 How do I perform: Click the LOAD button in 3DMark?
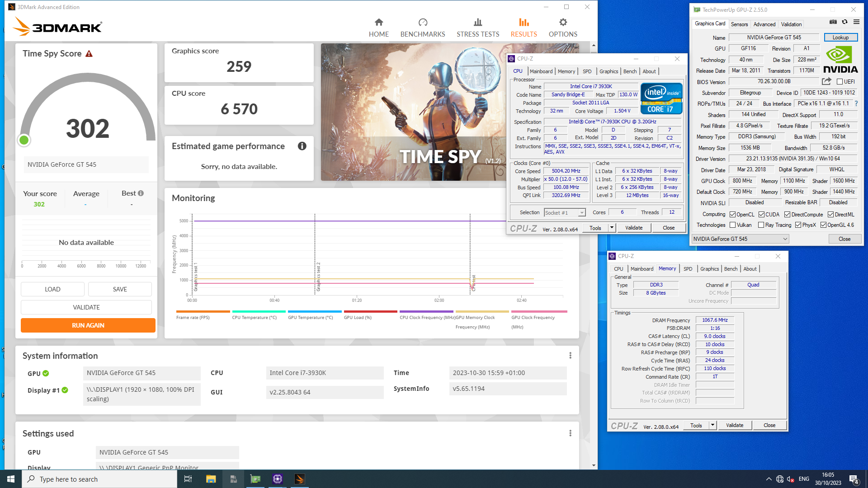pos(52,289)
